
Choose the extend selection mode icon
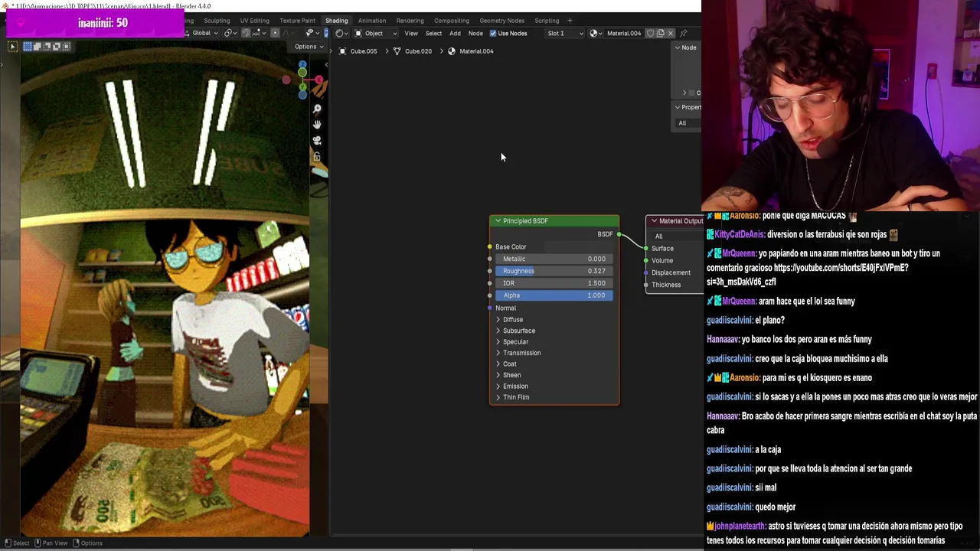pyautogui.click(x=37, y=47)
